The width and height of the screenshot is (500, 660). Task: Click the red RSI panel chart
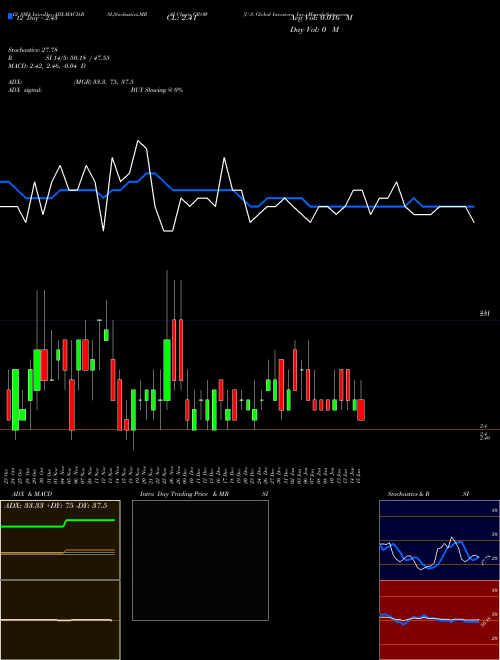pos(439,620)
